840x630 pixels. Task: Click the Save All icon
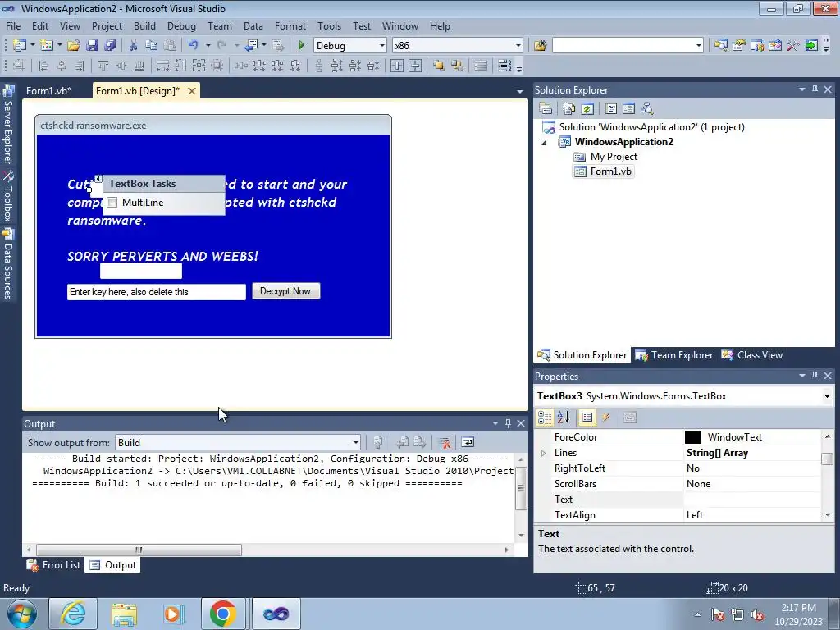coord(110,46)
